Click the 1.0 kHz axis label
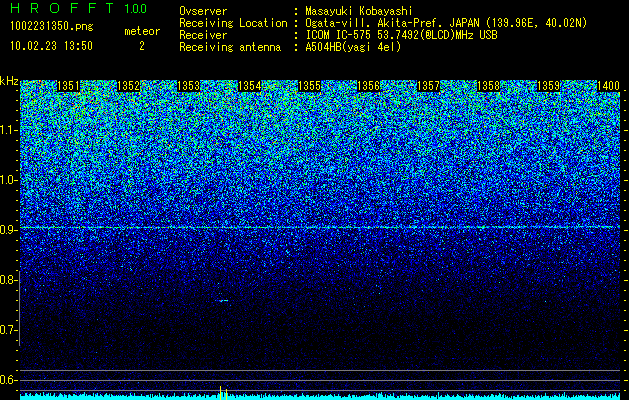 [9, 180]
